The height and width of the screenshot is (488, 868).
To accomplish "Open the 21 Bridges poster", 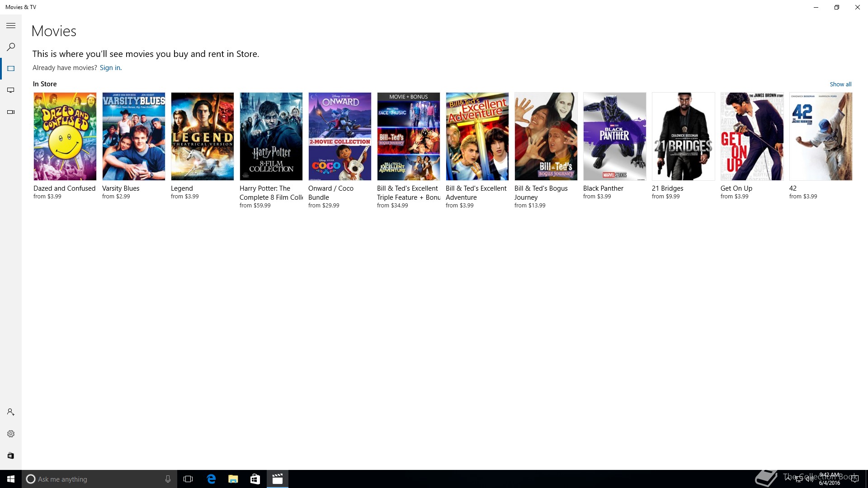I will [x=684, y=136].
